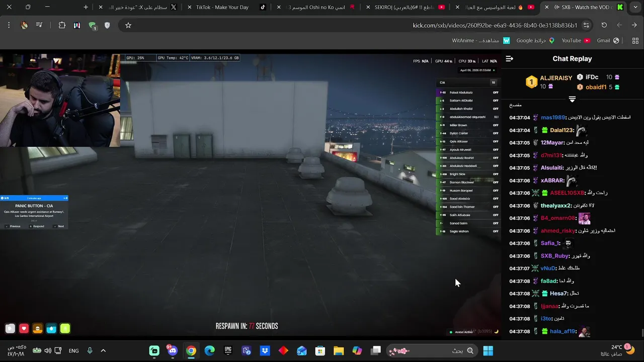Show hidden system tray icons
Viewport: 644px width, 362px height.
(103, 351)
